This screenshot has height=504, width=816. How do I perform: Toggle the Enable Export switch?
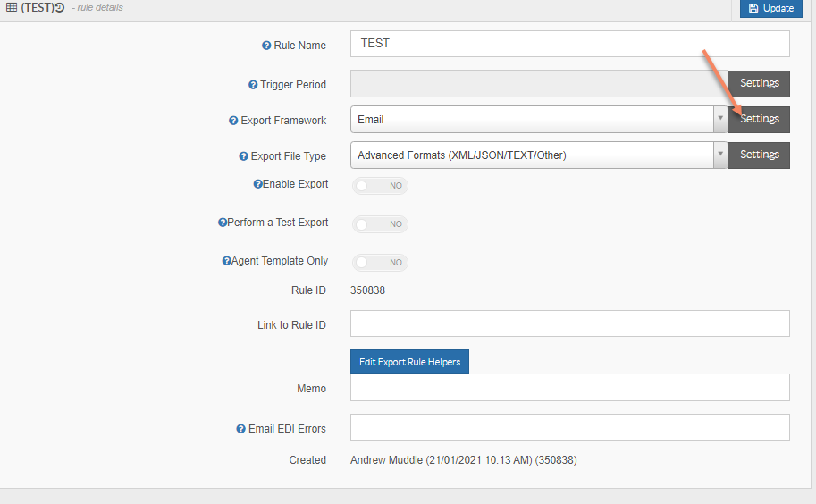[x=381, y=186]
